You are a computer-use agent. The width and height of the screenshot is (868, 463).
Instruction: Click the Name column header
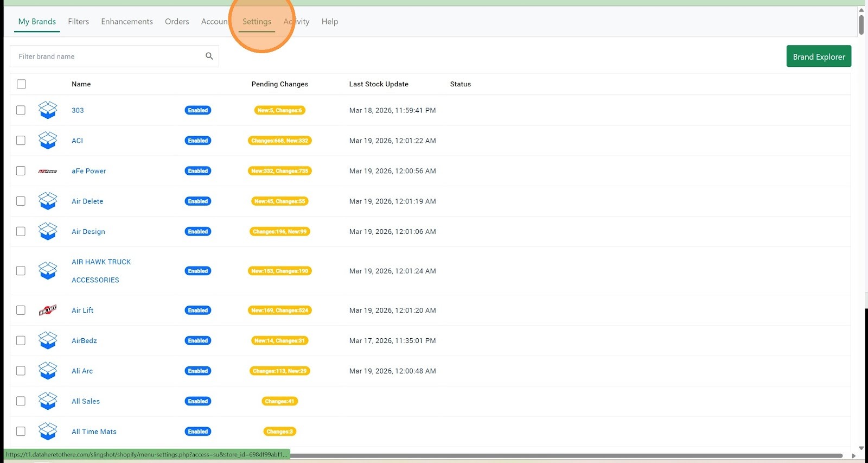click(x=81, y=84)
